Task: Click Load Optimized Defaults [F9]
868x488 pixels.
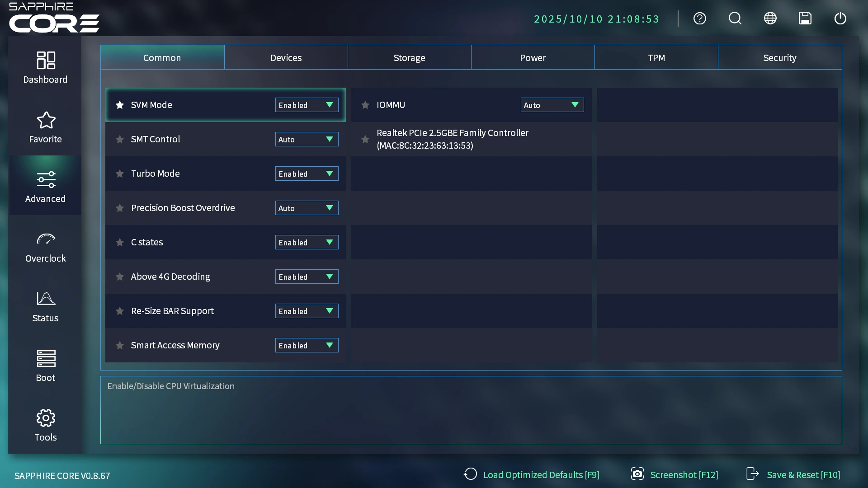Action: click(x=532, y=474)
